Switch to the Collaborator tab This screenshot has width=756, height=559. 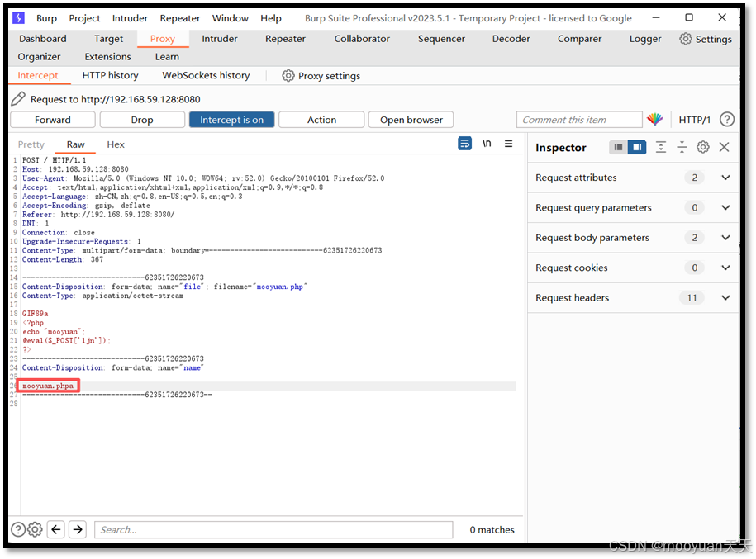(362, 39)
